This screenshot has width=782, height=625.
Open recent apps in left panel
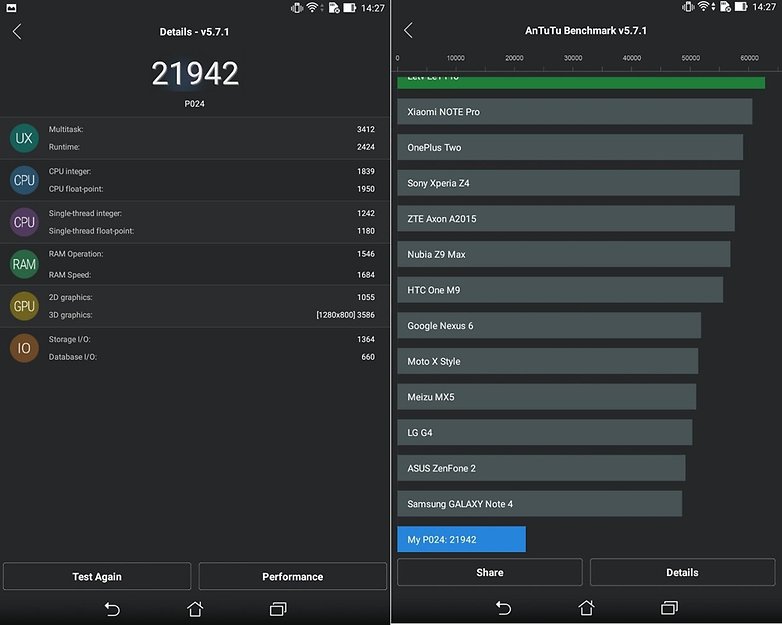pyautogui.click(x=278, y=609)
